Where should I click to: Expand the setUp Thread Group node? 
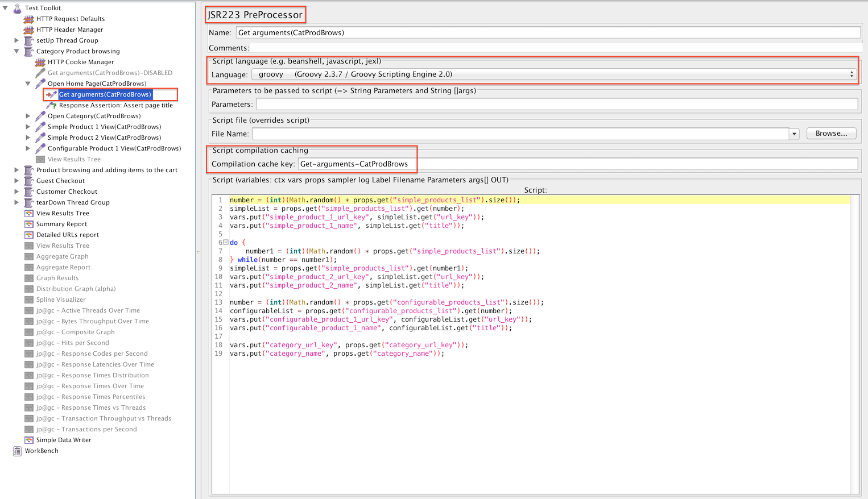coord(16,40)
